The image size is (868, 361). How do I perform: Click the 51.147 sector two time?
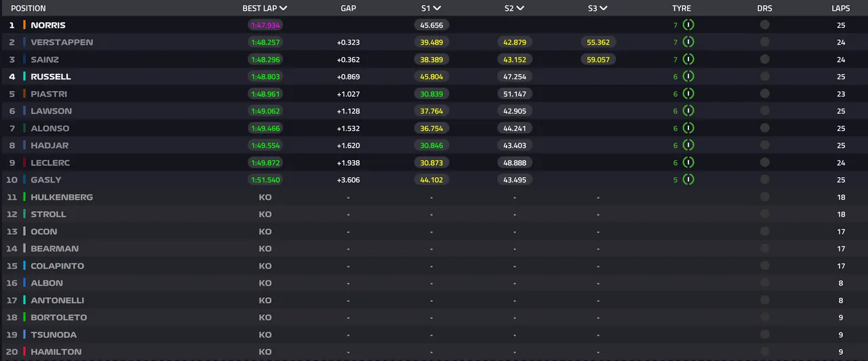(x=515, y=94)
